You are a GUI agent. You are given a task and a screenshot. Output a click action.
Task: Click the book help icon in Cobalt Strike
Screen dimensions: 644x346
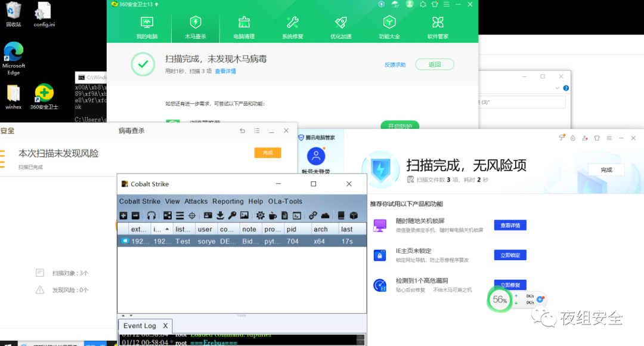[341, 215]
